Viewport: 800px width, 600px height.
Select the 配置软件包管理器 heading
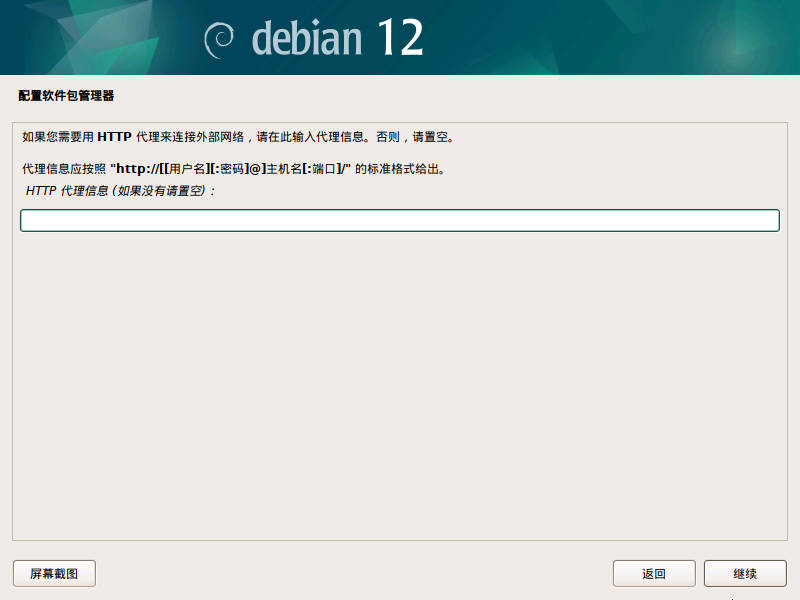[66, 97]
